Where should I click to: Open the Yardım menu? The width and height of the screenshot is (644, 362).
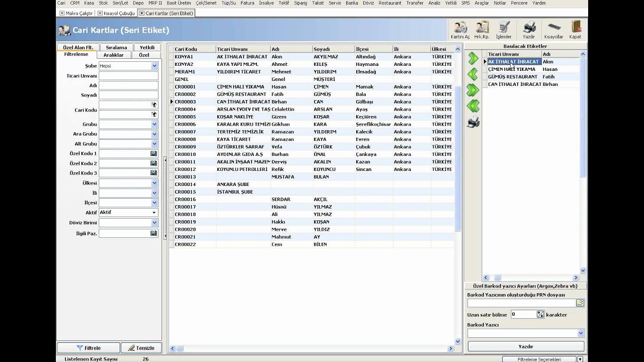[x=539, y=3]
